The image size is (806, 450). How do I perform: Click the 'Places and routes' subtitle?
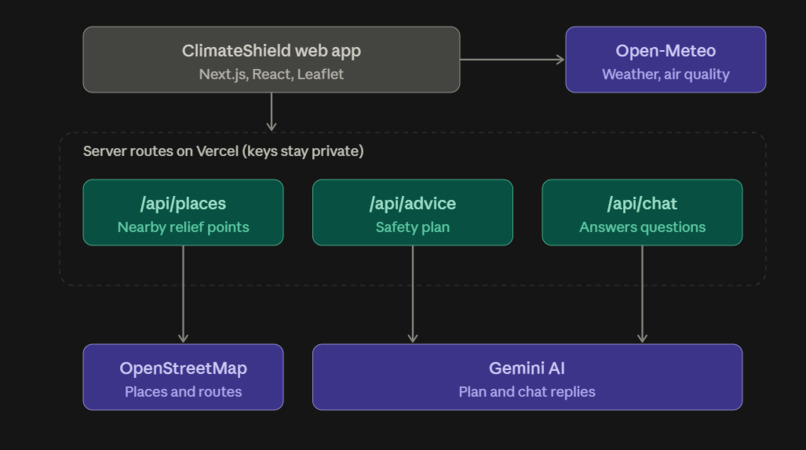[183, 392]
